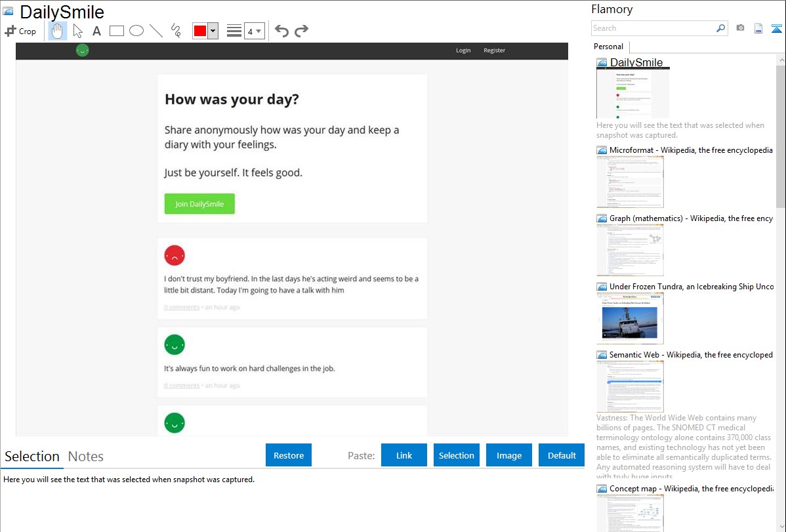Screen dimensions: 786x532
Task: Click the DailySmile title in snapshot list
Action: point(636,62)
